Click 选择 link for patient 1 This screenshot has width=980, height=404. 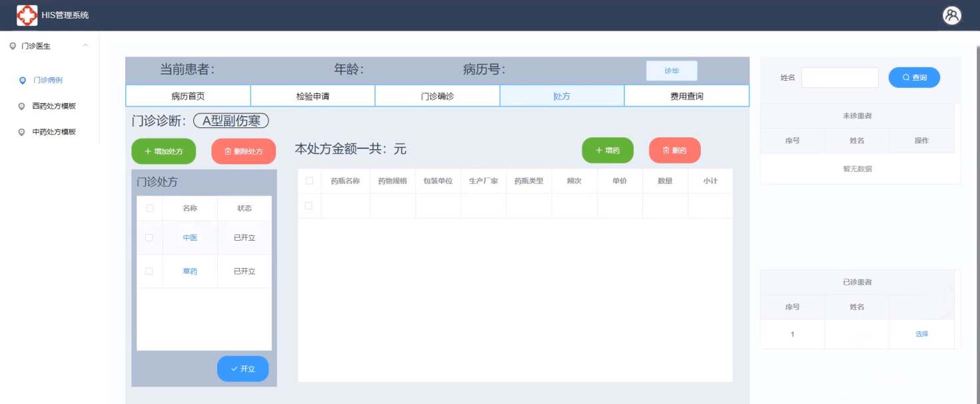click(921, 334)
